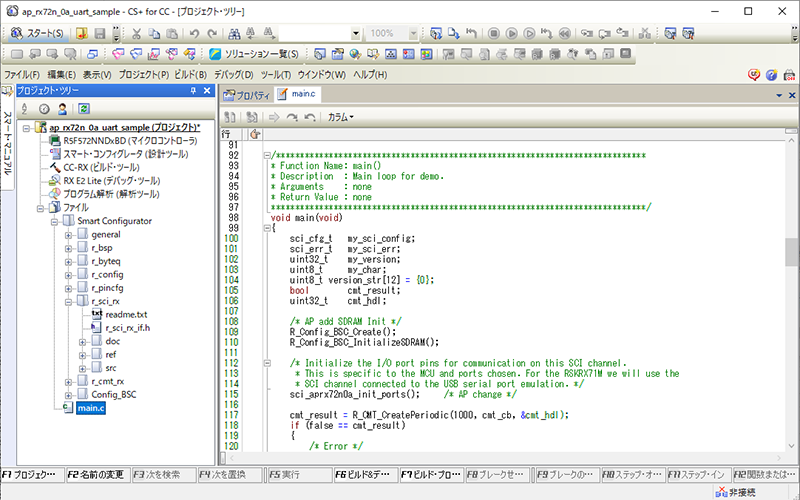Close the main.c editor tab with X
800x500 pixels.
click(792, 95)
